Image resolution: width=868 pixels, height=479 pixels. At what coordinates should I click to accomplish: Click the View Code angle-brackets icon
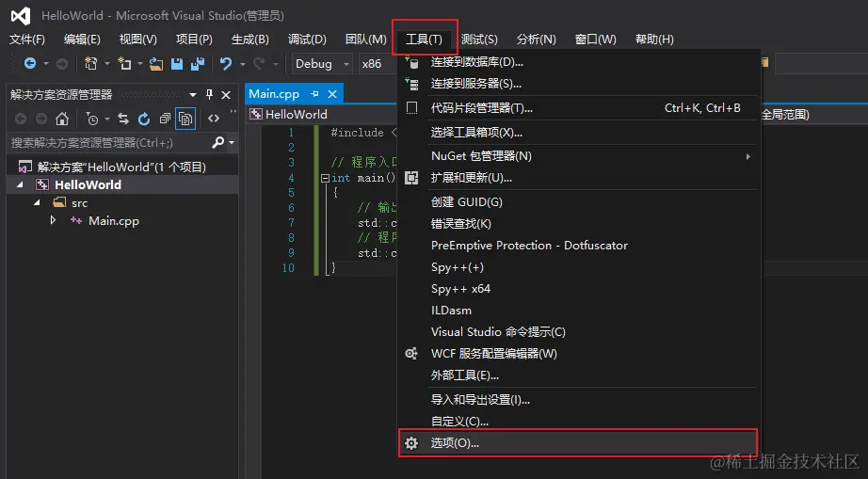point(214,119)
